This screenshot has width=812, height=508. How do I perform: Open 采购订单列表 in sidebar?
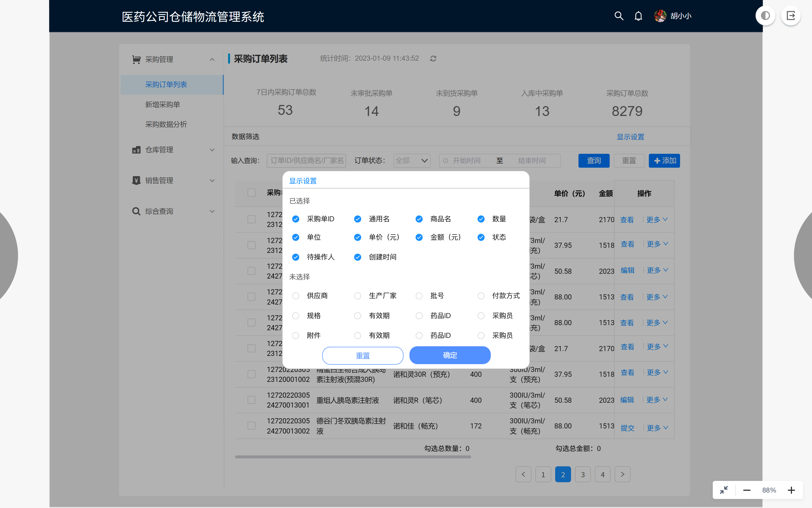coord(172,85)
